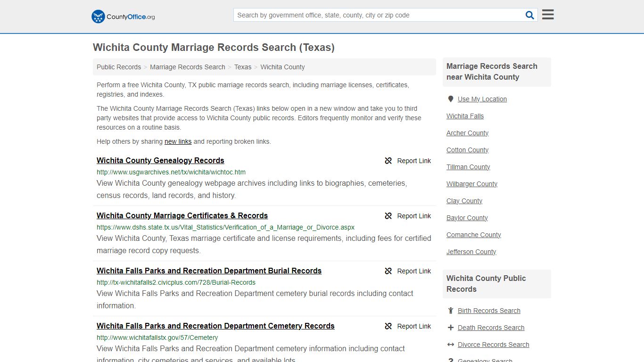644x362 pixels.
Task: Click the location pin icon
Action: coord(451,99)
